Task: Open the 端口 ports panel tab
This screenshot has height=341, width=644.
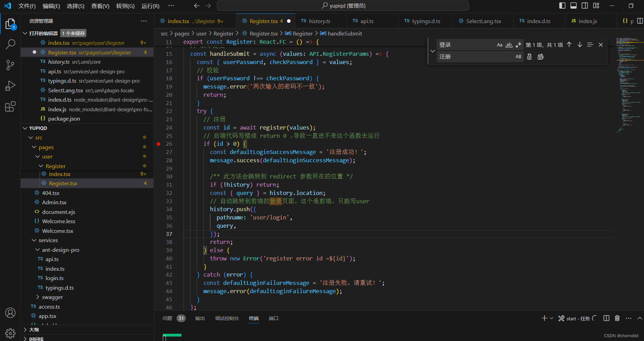Action: 273,318
